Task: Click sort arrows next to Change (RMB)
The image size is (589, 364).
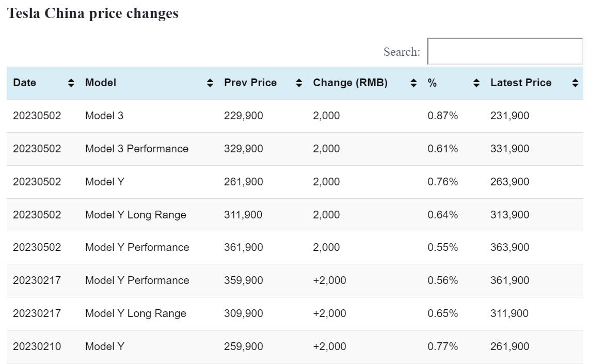Action: [x=413, y=83]
